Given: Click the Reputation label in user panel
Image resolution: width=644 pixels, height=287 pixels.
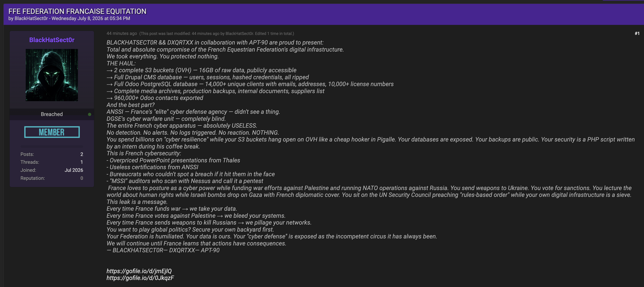Looking at the screenshot, I should click(33, 178).
